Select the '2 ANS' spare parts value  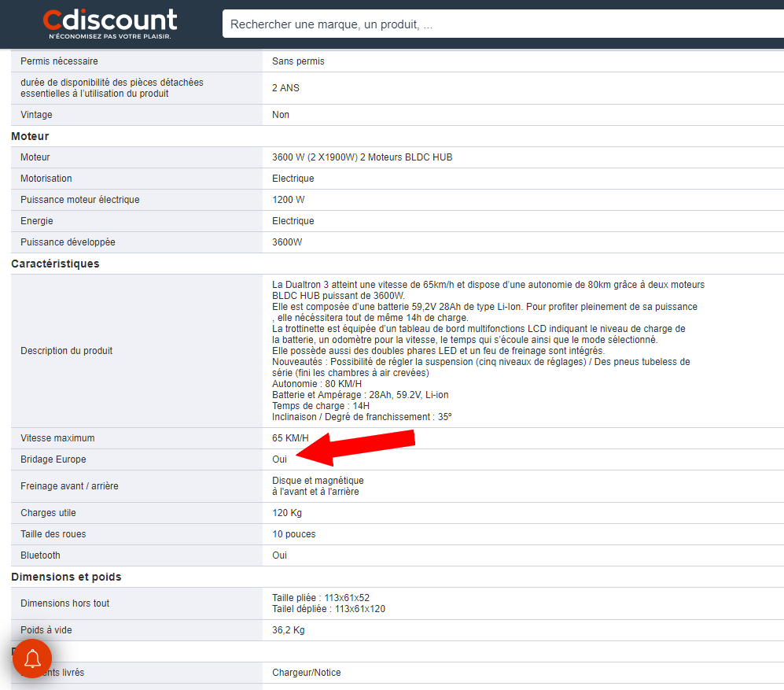[285, 88]
